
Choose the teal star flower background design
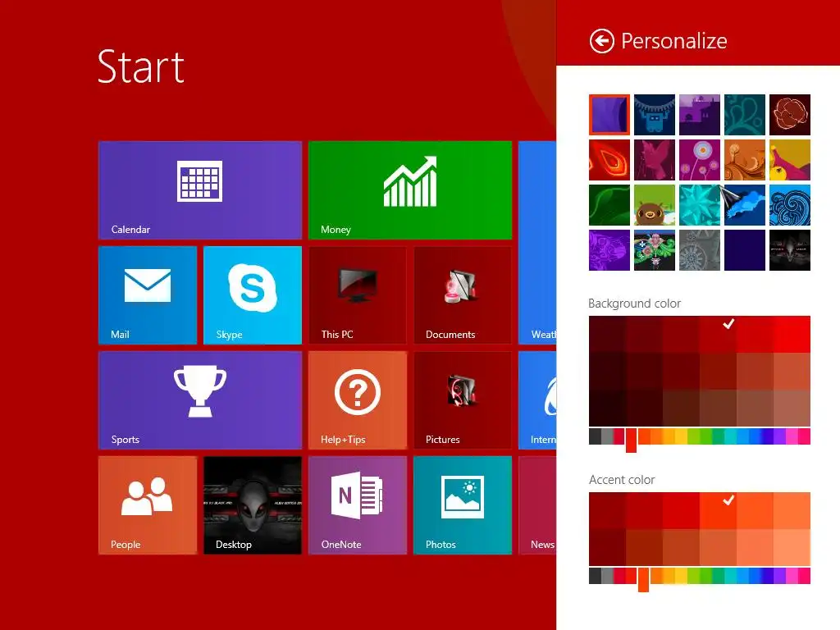700,205
